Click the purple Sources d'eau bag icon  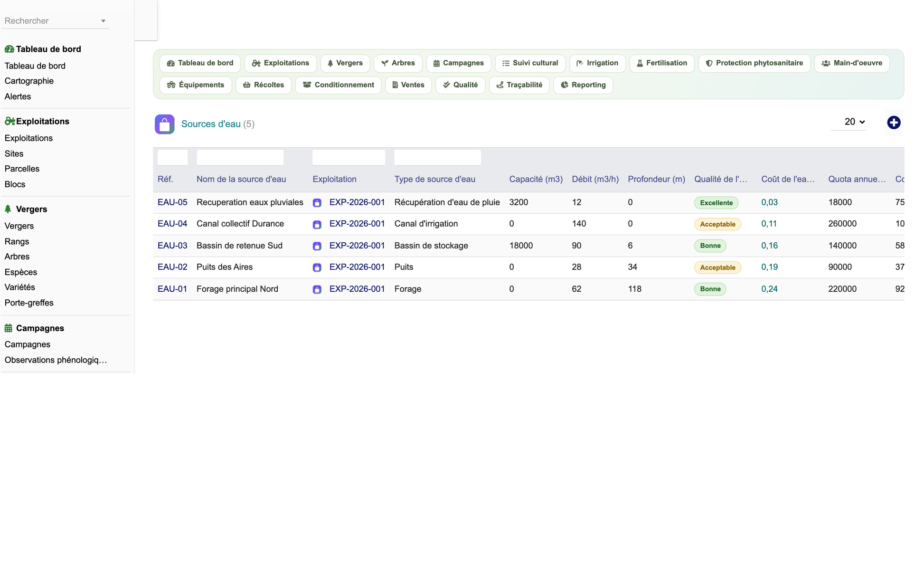164,124
